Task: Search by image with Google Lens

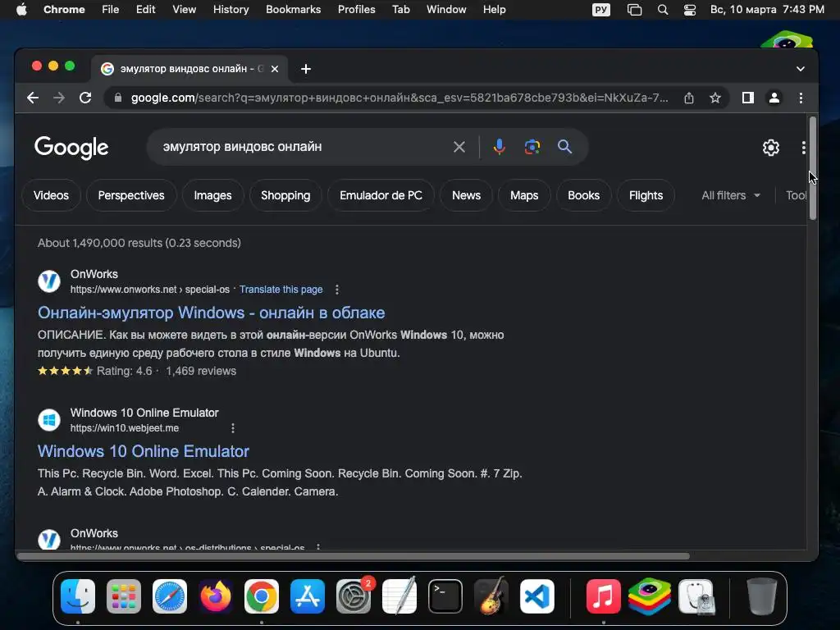Action: pos(532,147)
